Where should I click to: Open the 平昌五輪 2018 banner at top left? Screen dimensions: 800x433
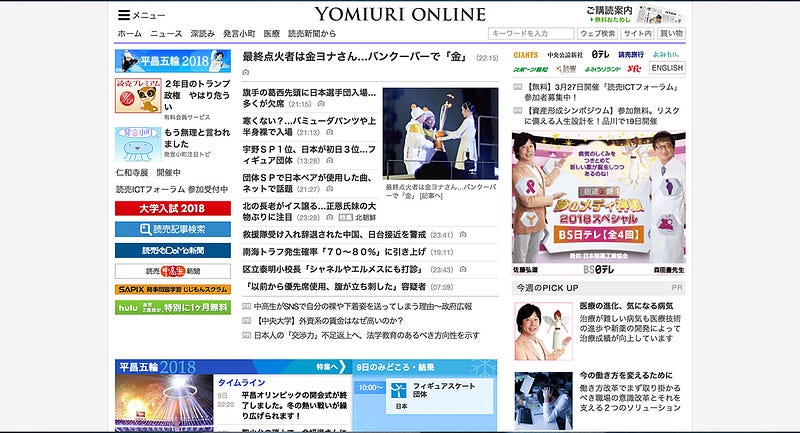(x=172, y=61)
